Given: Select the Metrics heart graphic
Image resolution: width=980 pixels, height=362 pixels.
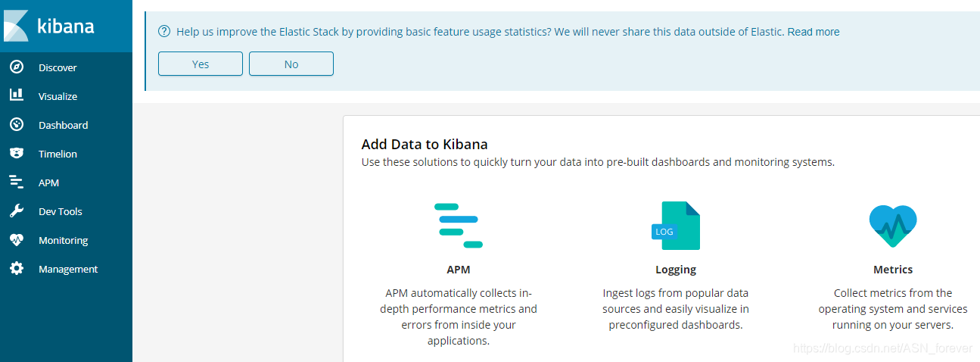Looking at the screenshot, I should coord(893,226).
